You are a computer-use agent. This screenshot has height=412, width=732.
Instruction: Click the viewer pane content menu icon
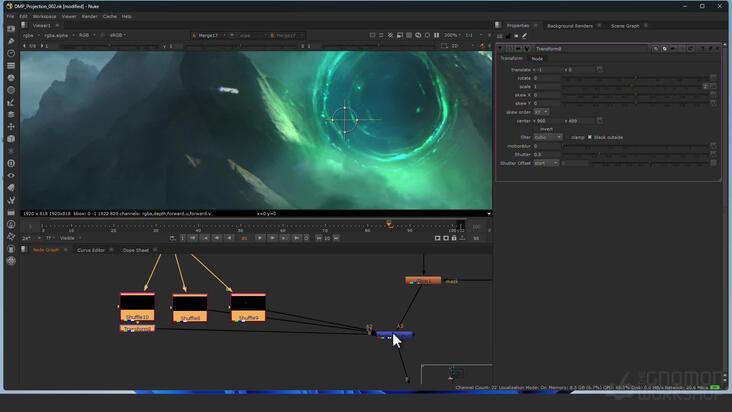pos(24,26)
